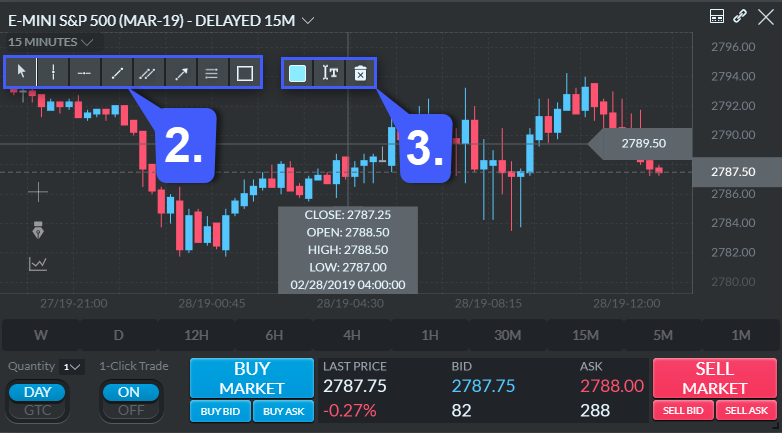Click the 28/19-12:00 time axis label
The width and height of the screenshot is (782, 433).
626,304
